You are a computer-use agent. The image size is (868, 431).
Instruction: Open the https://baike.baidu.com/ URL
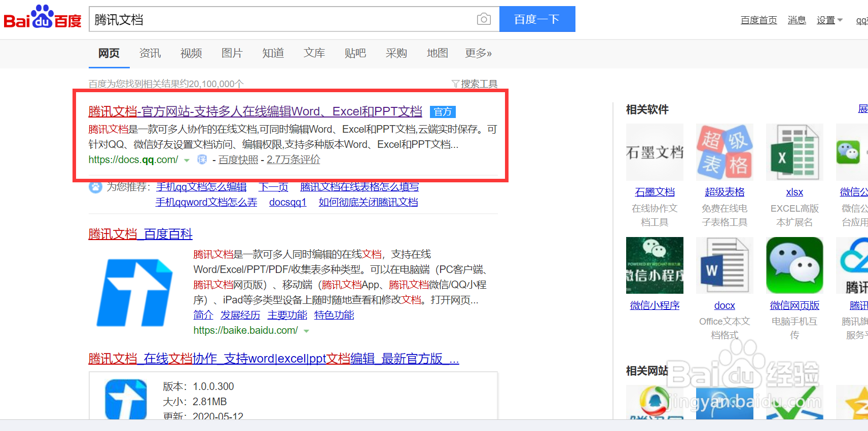(x=246, y=330)
